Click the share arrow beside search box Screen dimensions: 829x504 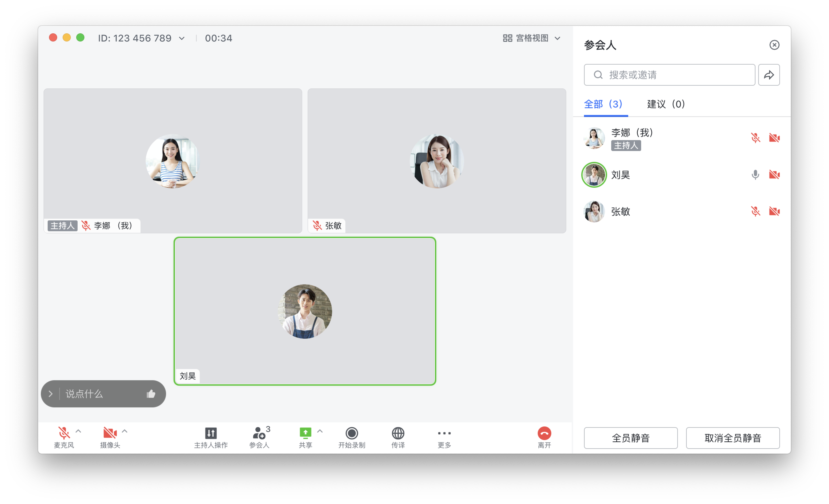click(769, 75)
